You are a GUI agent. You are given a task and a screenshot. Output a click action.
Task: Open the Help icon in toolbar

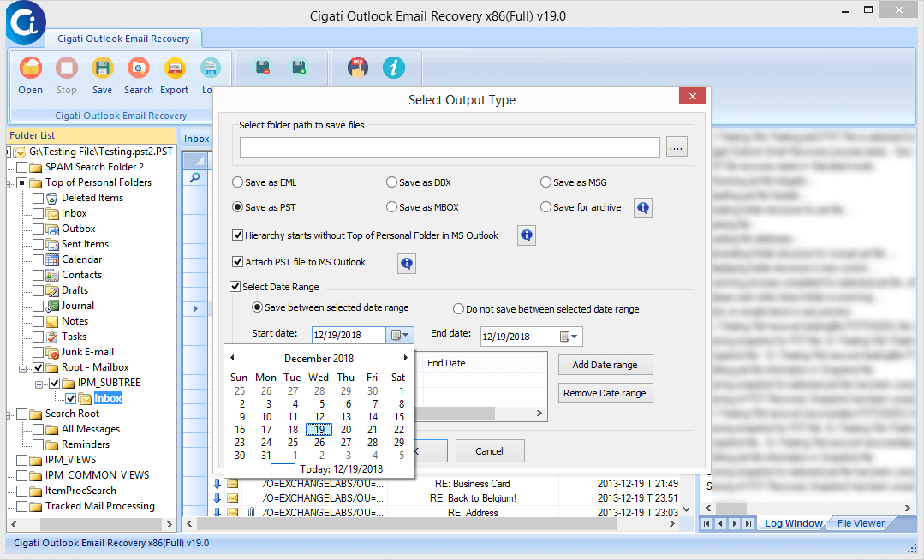(358, 68)
